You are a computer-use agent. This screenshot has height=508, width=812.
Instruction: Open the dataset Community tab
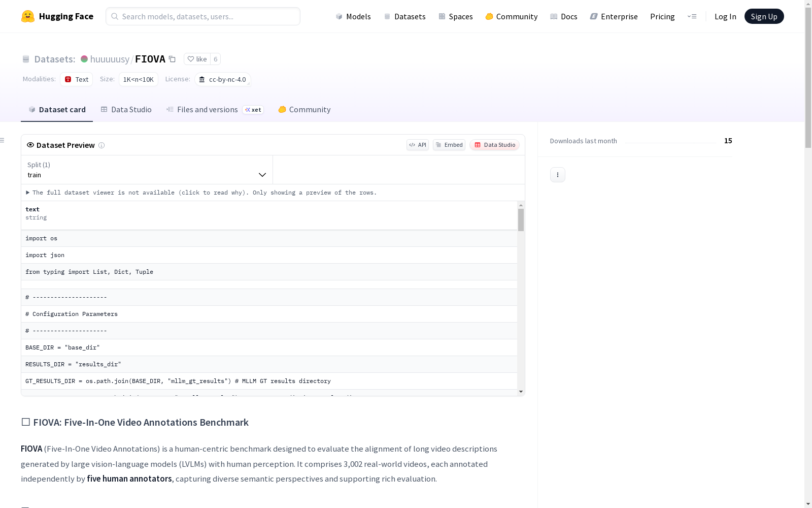[x=304, y=110]
